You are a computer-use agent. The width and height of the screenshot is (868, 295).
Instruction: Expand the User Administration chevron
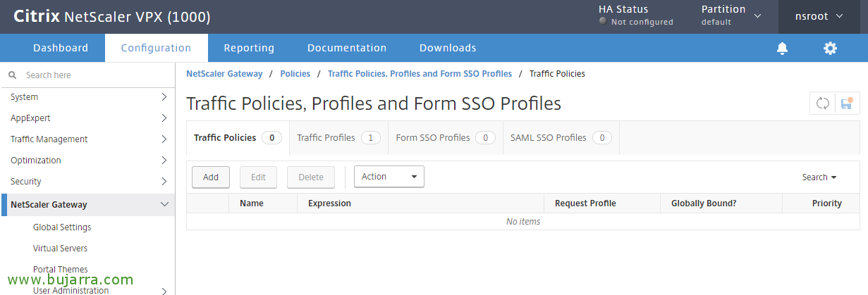point(164,290)
